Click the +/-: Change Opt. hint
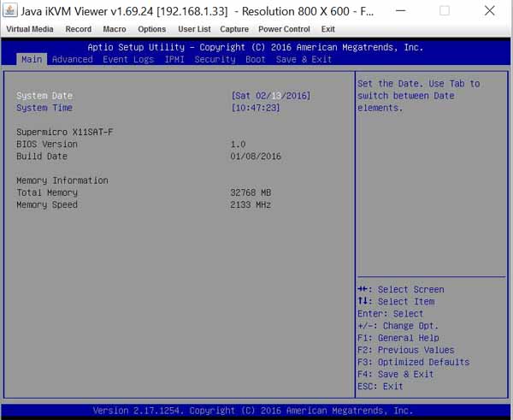The width and height of the screenshot is (513, 420). 398,326
